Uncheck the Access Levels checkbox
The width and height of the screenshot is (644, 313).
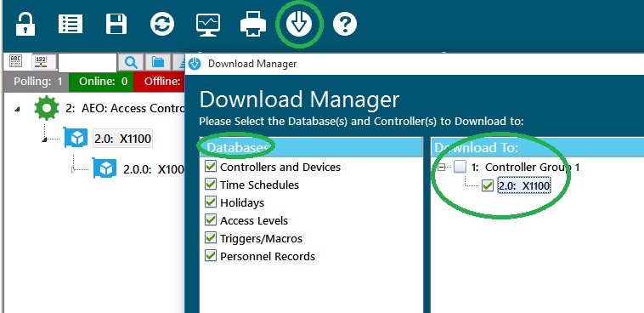[211, 219]
